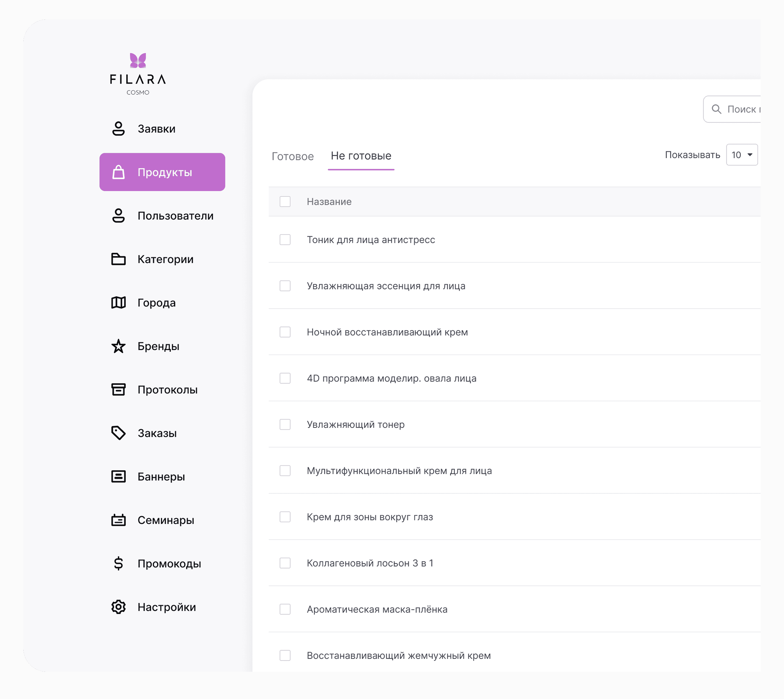Switch to the Готовое tab
The width and height of the screenshot is (784, 699).
293,156
